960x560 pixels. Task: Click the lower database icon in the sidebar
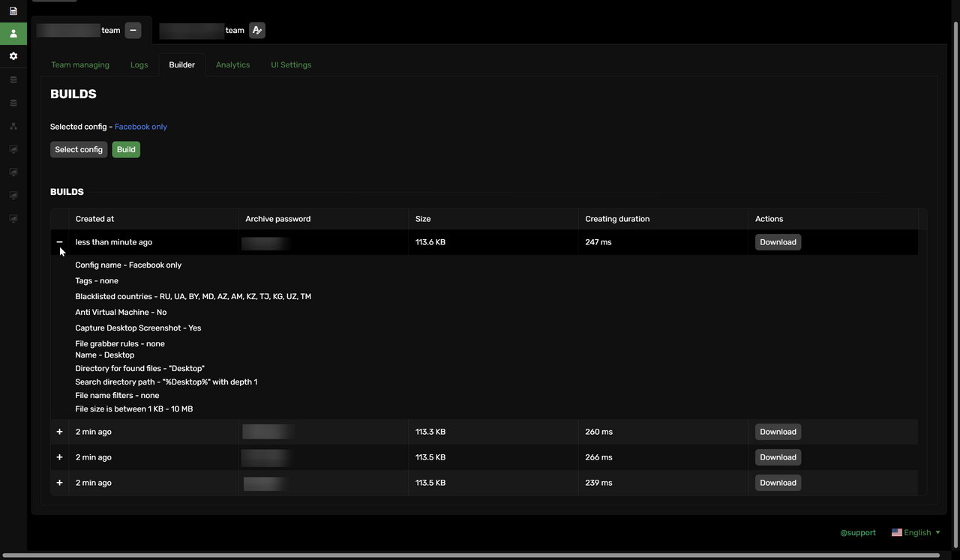click(x=13, y=103)
